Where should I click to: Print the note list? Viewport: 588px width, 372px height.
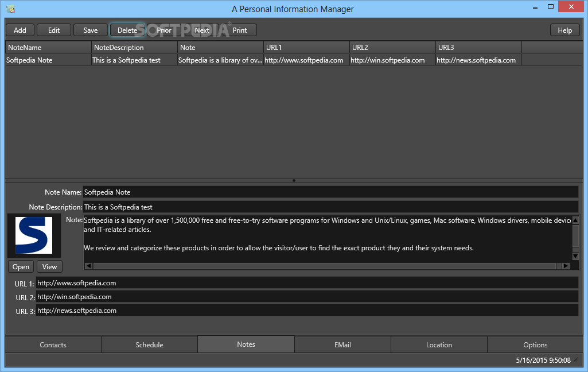coord(240,30)
